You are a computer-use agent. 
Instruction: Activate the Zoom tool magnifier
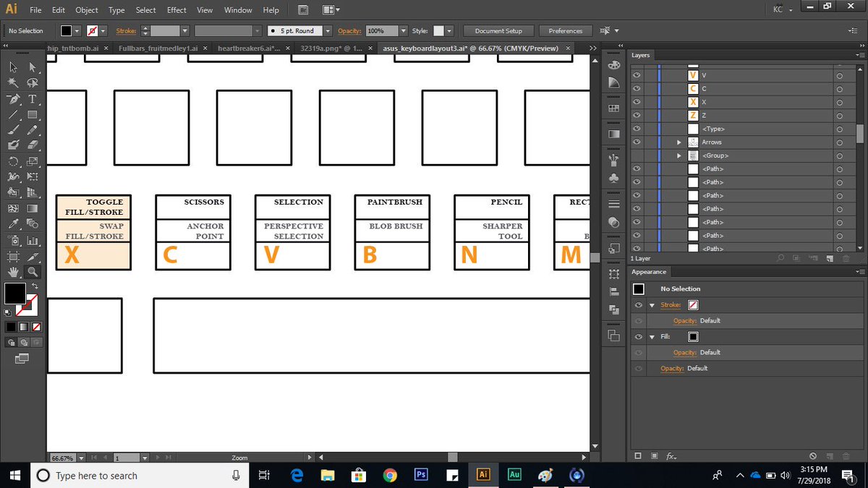click(33, 273)
